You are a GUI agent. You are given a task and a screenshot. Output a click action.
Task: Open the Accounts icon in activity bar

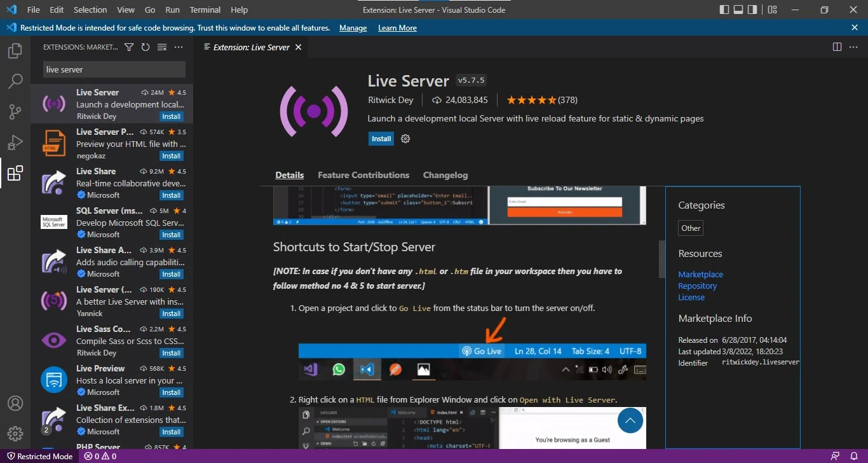point(15,404)
